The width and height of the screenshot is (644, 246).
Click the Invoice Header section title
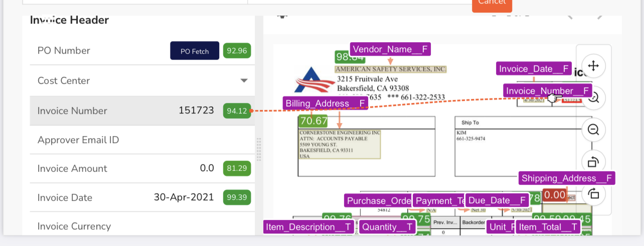point(69,20)
